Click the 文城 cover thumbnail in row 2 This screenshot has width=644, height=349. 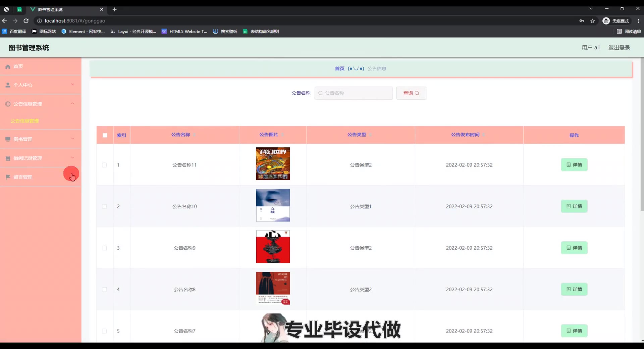coord(273,205)
